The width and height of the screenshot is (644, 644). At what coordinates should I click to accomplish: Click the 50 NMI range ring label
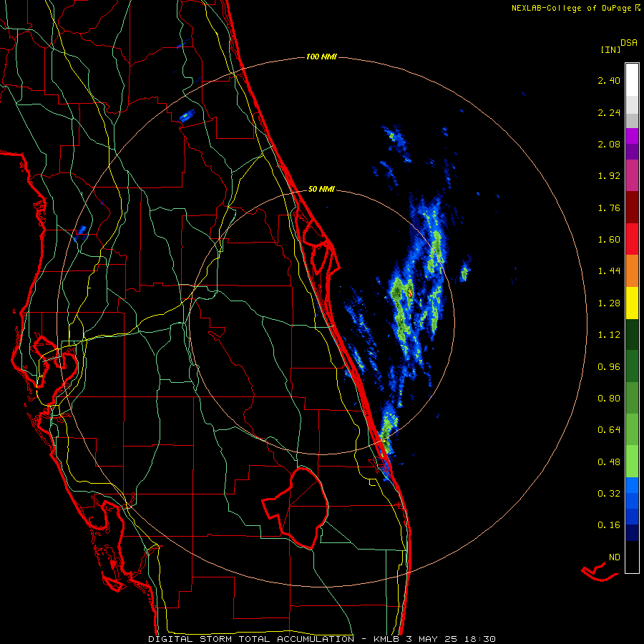pos(321,189)
